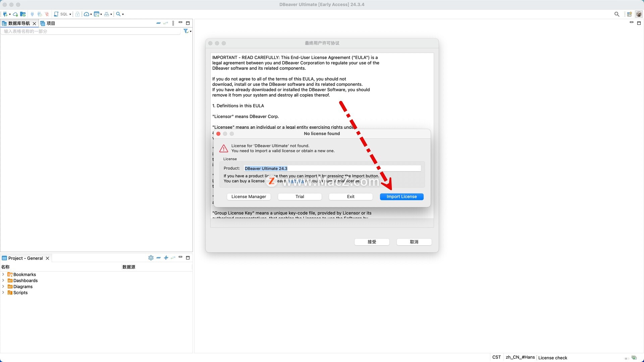Screen dimensions: 644x362
Task: Click the Reconnect plug icon in toolbar
Action: [40, 14]
